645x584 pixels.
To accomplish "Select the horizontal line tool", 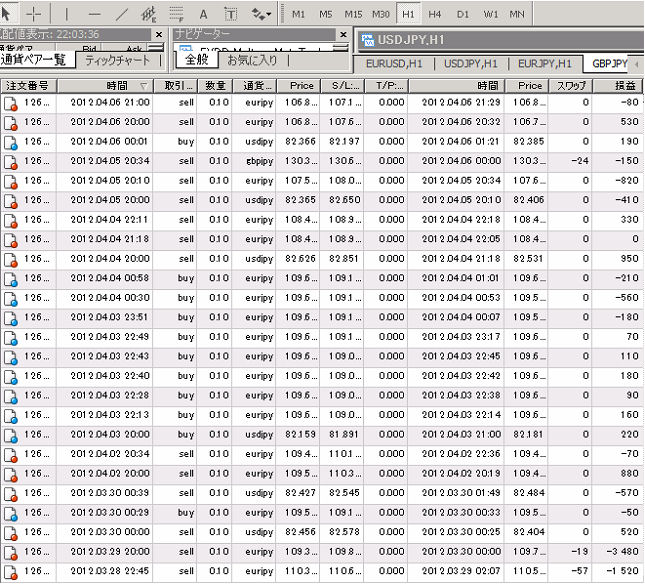I will click(94, 14).
